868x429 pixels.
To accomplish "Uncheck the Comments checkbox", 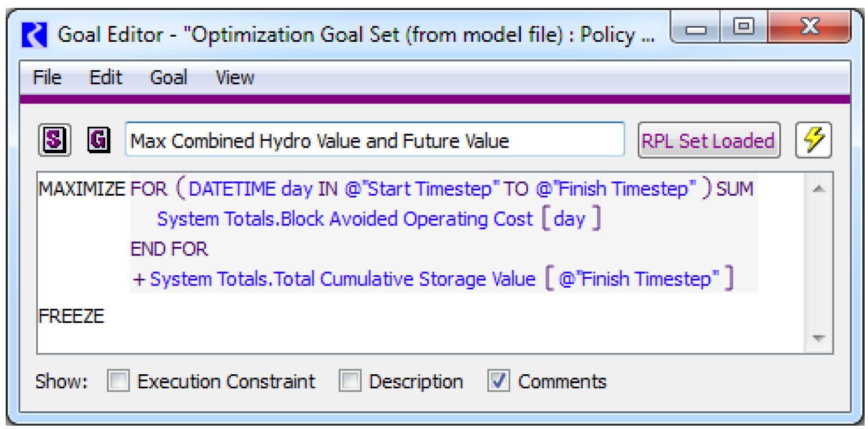I will tap(499, 381).
